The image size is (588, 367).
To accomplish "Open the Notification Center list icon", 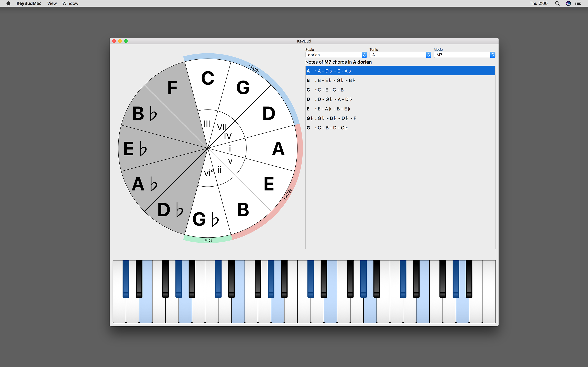I will point(578,3).
